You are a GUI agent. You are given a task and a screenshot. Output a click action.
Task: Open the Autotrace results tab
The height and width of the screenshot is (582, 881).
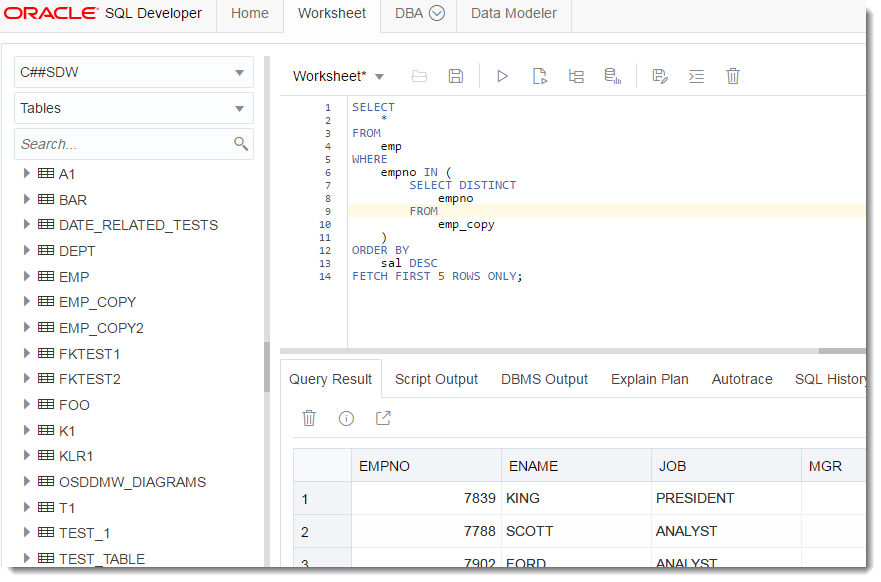click(x=742, y=379)
